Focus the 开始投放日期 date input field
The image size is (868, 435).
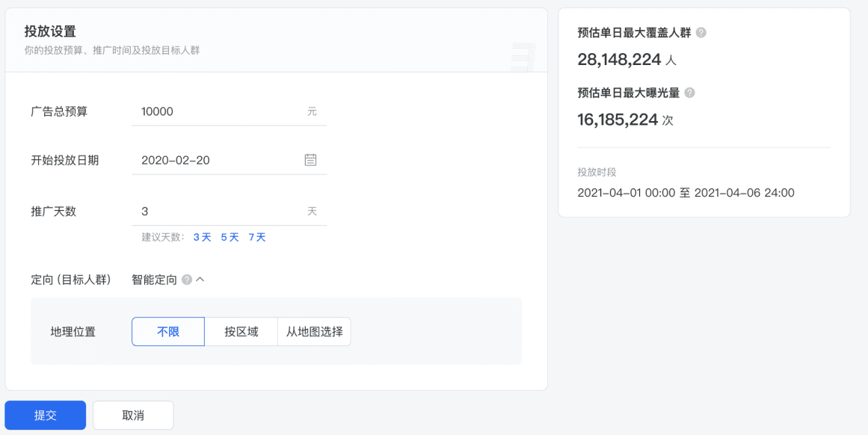pyautogui.click(x=230, y=161)
